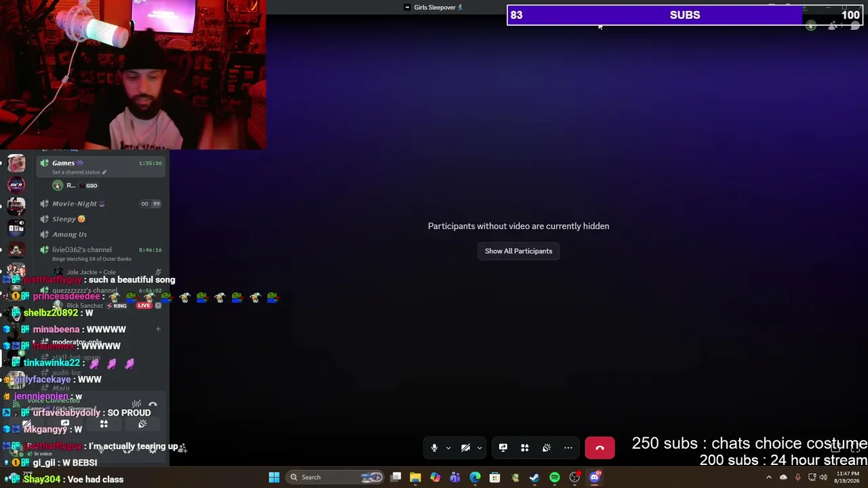Open the volume icon in system tray

pos(823,477)
